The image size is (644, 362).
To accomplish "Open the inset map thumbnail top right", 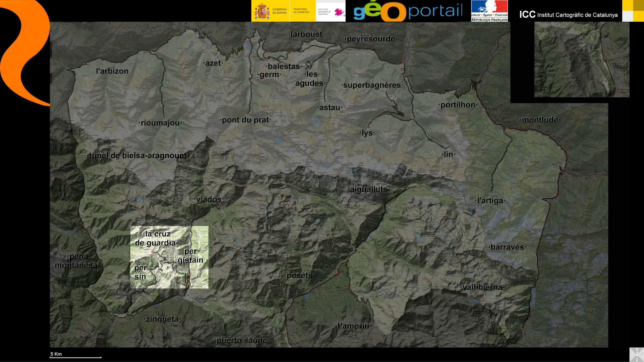I will pos(582,60).
